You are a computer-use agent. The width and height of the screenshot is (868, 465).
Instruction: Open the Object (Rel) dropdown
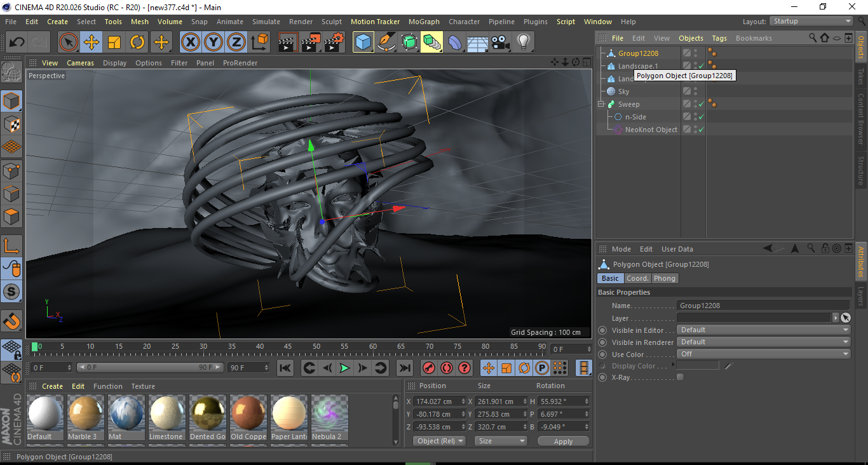pos(439,441)
